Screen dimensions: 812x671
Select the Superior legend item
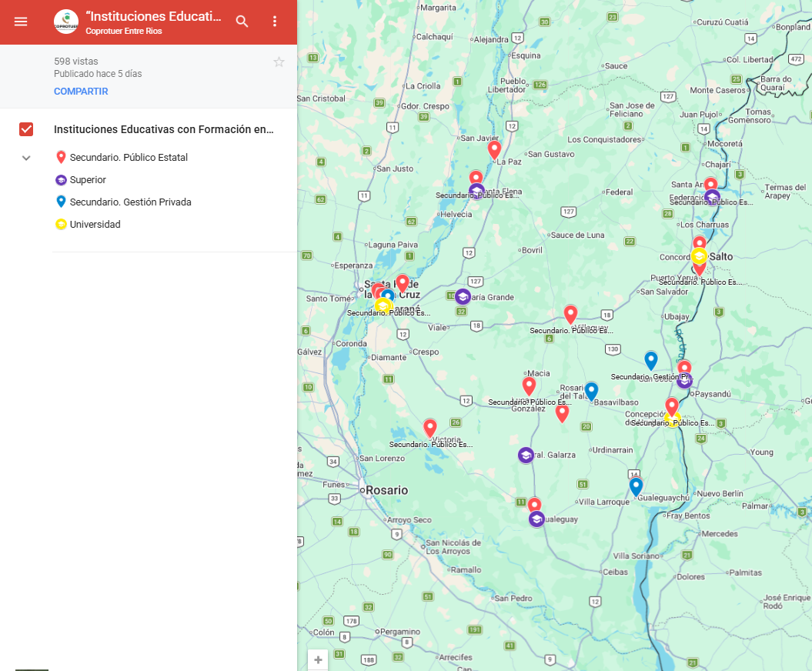point(88,180)
